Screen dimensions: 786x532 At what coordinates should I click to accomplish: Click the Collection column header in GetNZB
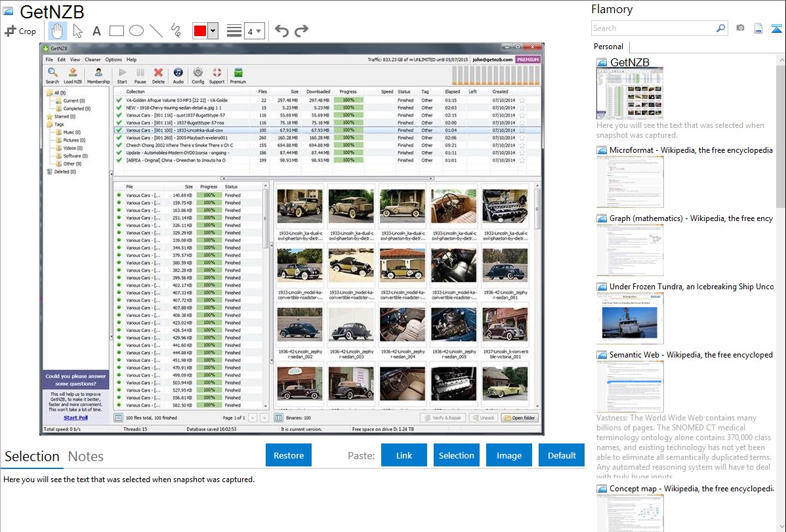click(135, 92)
